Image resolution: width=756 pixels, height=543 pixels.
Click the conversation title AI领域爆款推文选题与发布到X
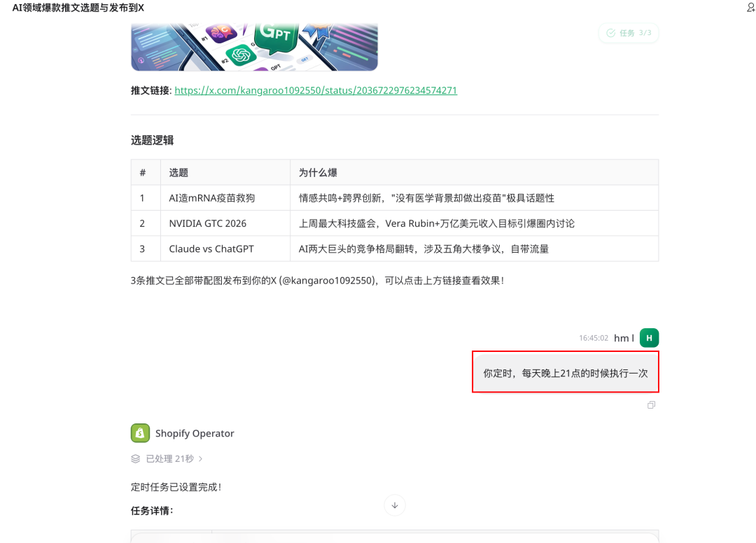coord(78,8)
